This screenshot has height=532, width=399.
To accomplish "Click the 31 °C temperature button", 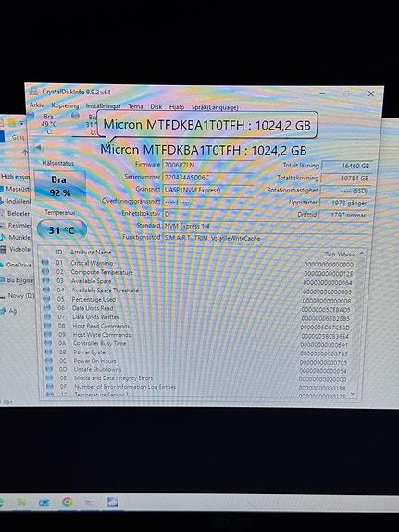I will [62, 230].
